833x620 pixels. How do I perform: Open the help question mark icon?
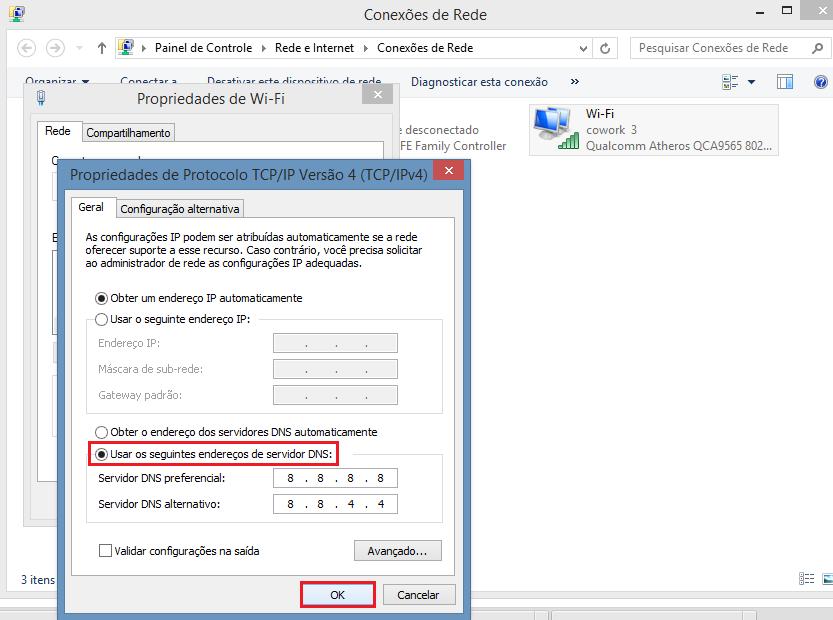[819, 82]
